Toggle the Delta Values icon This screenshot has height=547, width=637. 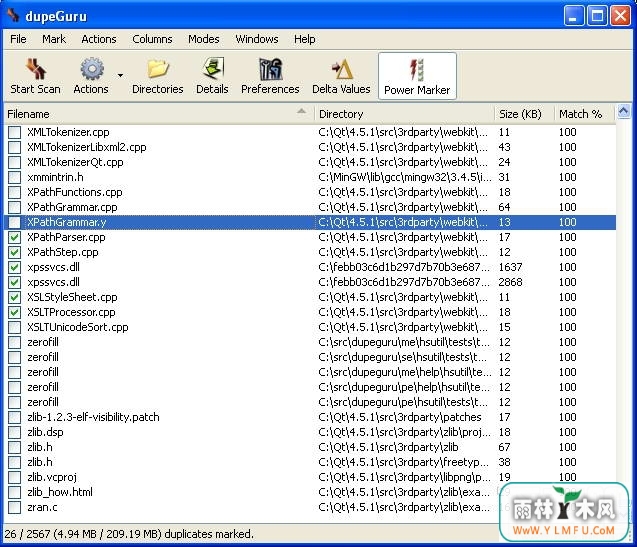342,69
